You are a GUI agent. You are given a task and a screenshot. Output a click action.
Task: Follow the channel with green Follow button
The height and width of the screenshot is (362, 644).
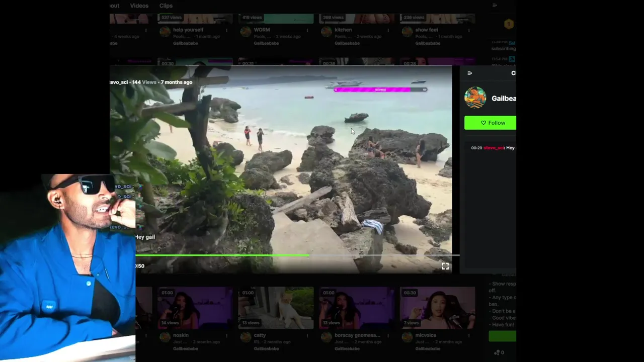point(490,123)
